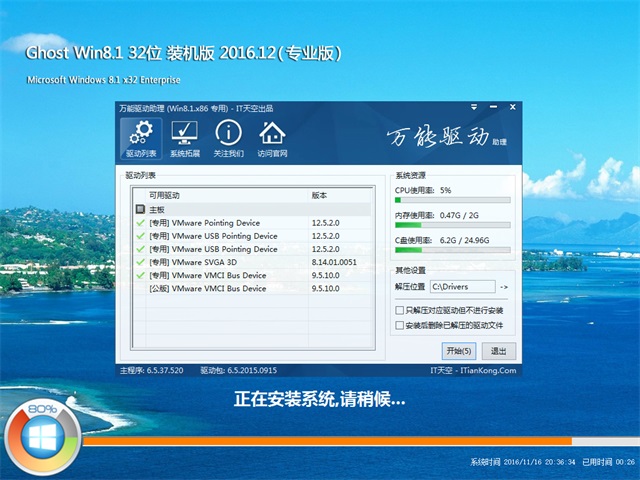Image resolution: width=640 pixels, height=480 pixels.
Task: Open the 驱动列表 driver list tab
Action: point(139,139)
